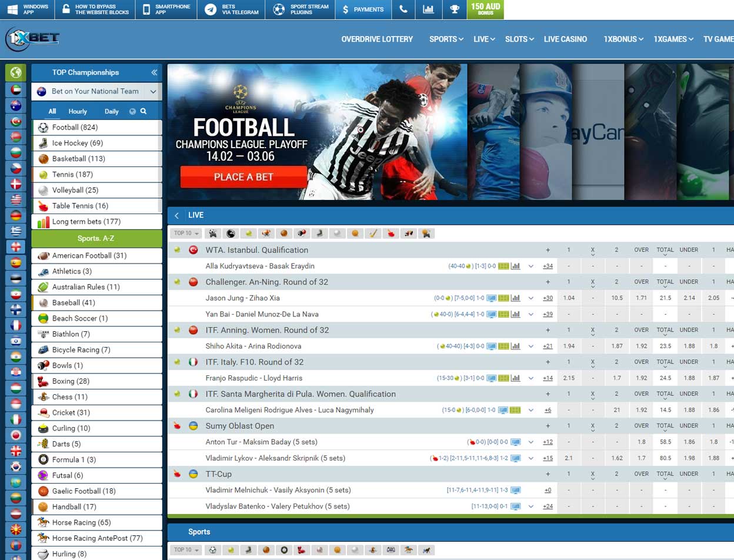Select the globe all-languages icon in the flag sidebar
Viewport: 734px width, 560px height.
click(16, 72)
